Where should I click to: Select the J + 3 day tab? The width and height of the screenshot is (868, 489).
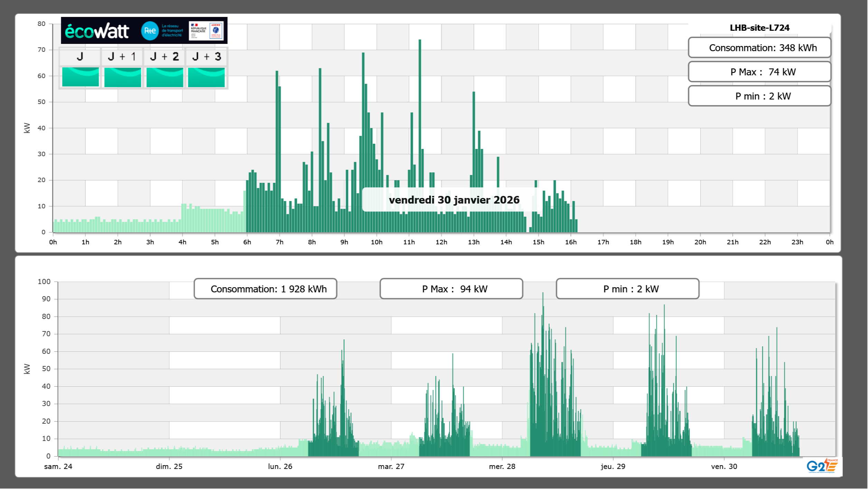pyautogui.click(x=206, y=57)
